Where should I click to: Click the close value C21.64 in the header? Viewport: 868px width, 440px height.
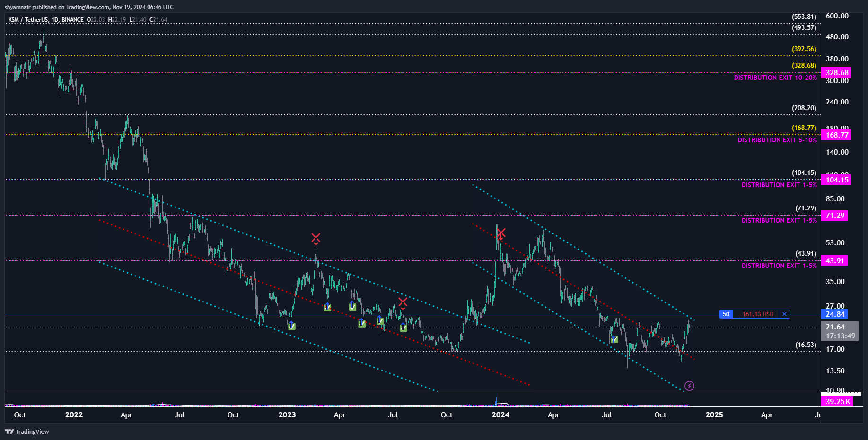(x=158, y=20)
